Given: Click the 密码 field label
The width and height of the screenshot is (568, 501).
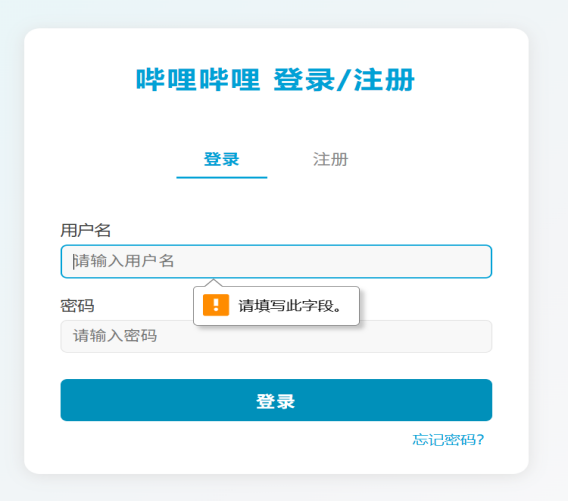Looking at the screenshot, I should 77,306.
